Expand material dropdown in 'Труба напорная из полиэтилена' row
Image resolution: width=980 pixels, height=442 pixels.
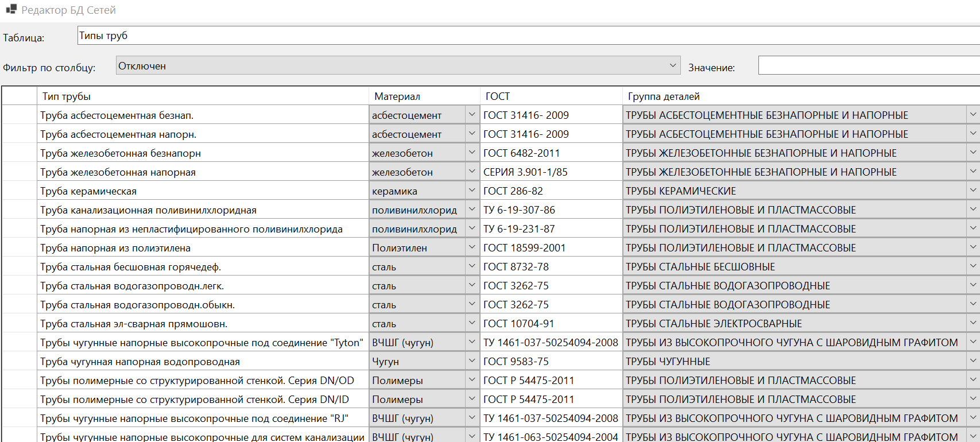pos(471,247)
